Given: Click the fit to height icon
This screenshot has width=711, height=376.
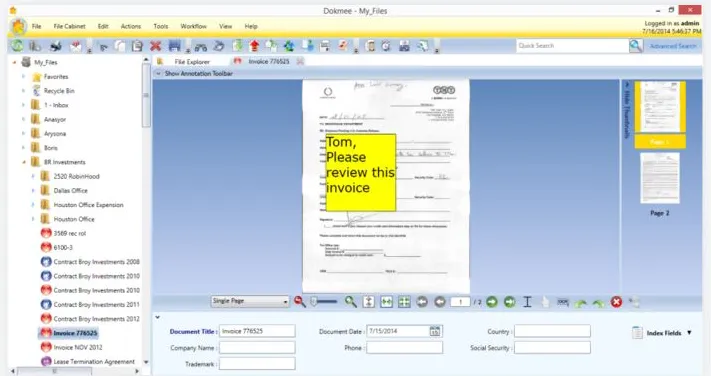Looking at the screenshot, I should point(369,302).
